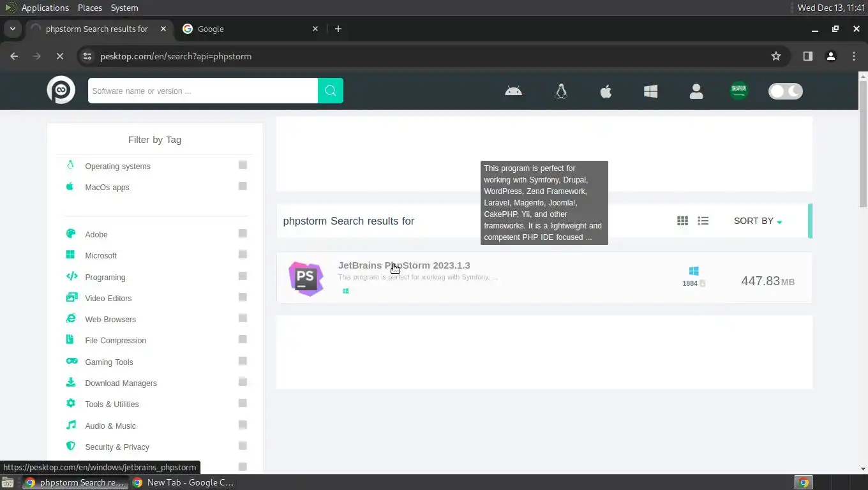Switch results to list view

click(x=703, y=221)
